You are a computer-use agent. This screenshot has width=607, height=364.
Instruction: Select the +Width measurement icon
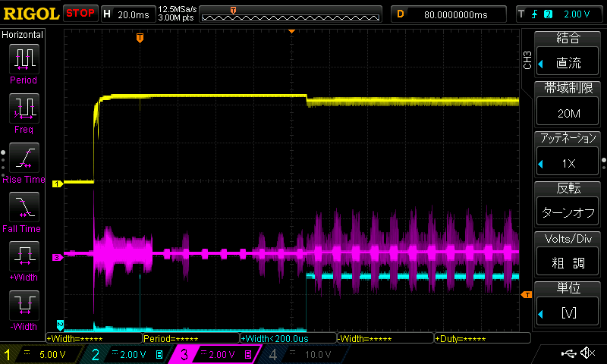pos(24,256)
